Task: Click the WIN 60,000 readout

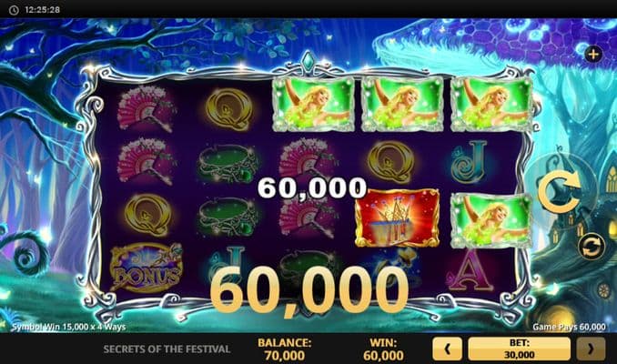Action: 383,349
